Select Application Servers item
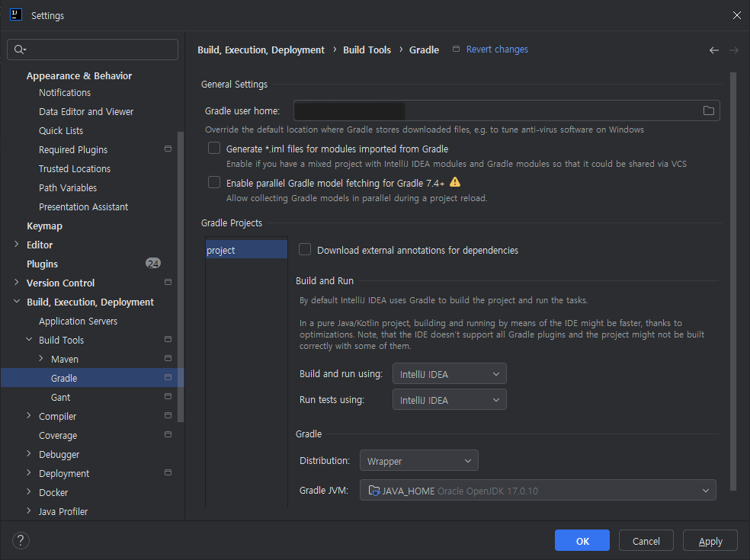 pos(78,322)
